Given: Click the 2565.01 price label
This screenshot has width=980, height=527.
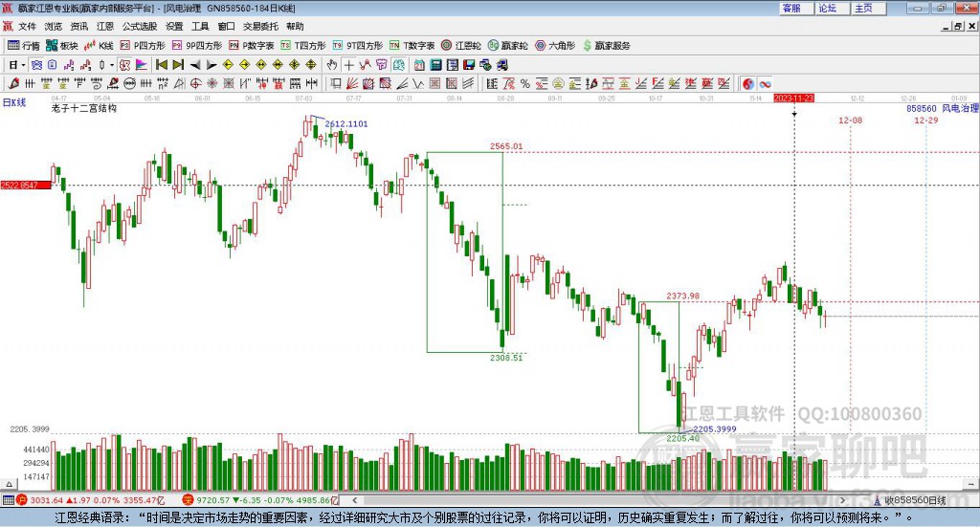Looking at the screenshot, I should pos(506,146).
